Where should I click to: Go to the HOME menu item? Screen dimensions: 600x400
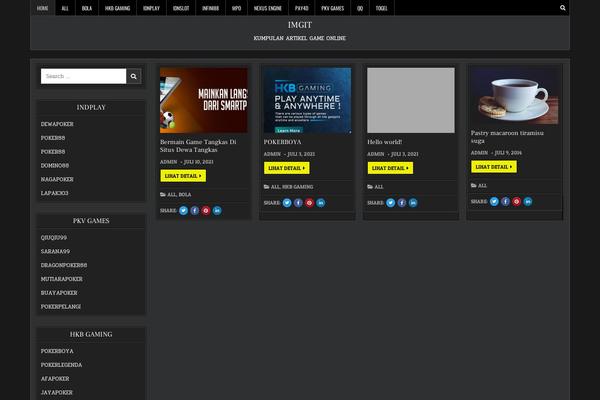42,8
